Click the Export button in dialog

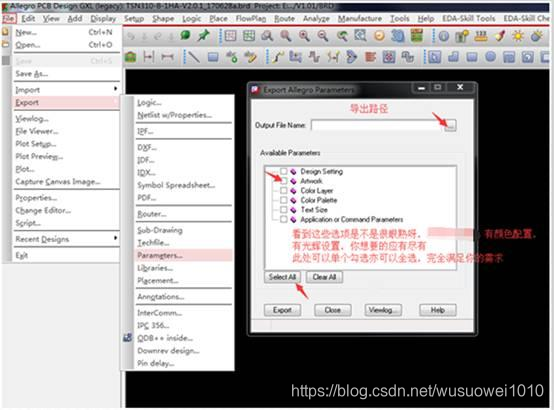(282, 310)
